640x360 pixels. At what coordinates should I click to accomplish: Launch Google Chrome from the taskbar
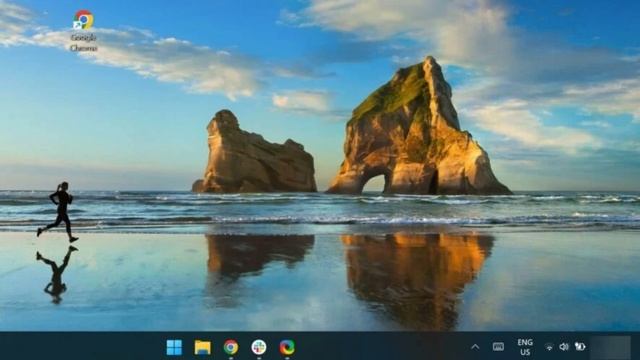pos(231,347)
